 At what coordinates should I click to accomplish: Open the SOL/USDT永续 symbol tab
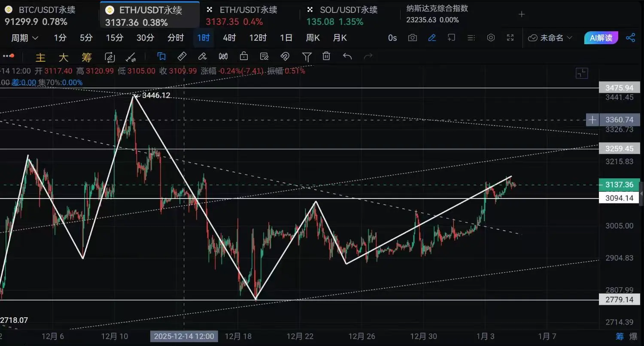pos(342,15)
